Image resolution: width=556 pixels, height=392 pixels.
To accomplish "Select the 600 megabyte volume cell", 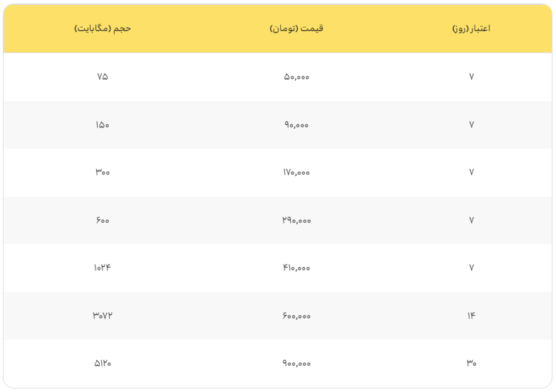I will pyautogui.click(x=103, y=220).
